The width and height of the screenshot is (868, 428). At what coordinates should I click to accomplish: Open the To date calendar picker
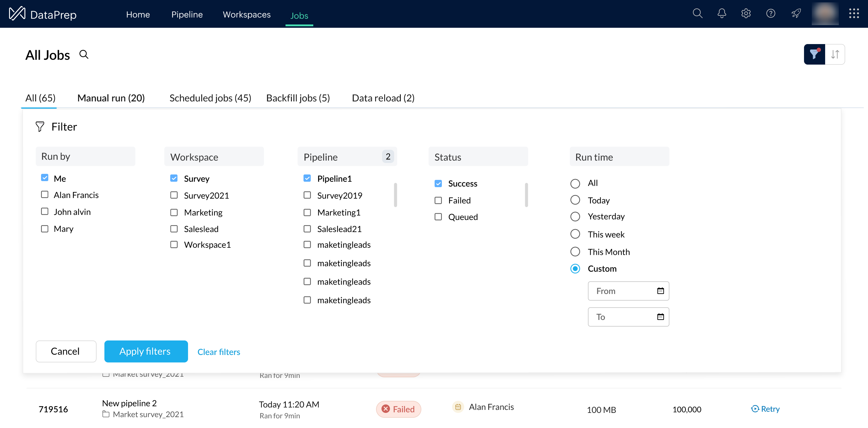[660, 317]
